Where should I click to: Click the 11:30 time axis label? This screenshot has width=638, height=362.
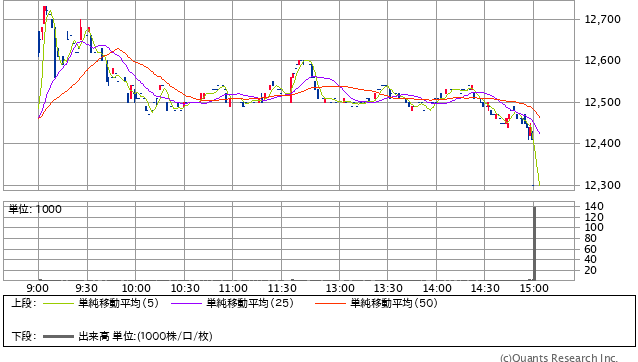coord(282,288)
